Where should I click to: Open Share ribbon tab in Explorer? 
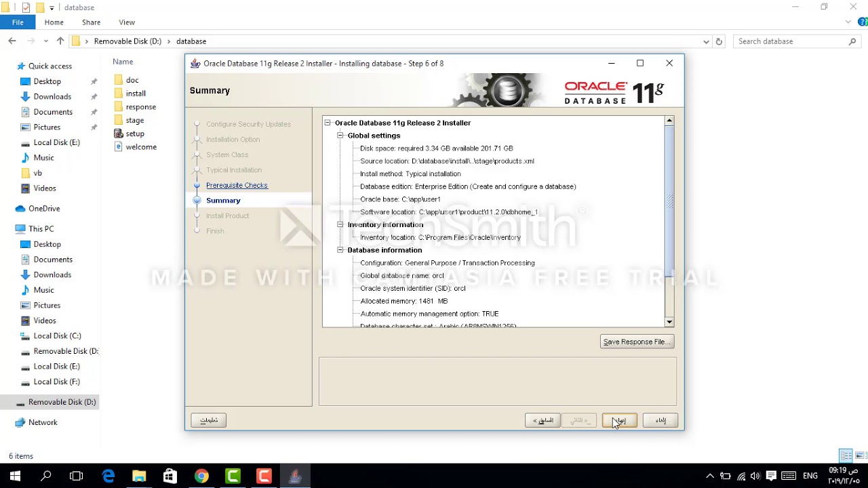(x=91, y=22)
